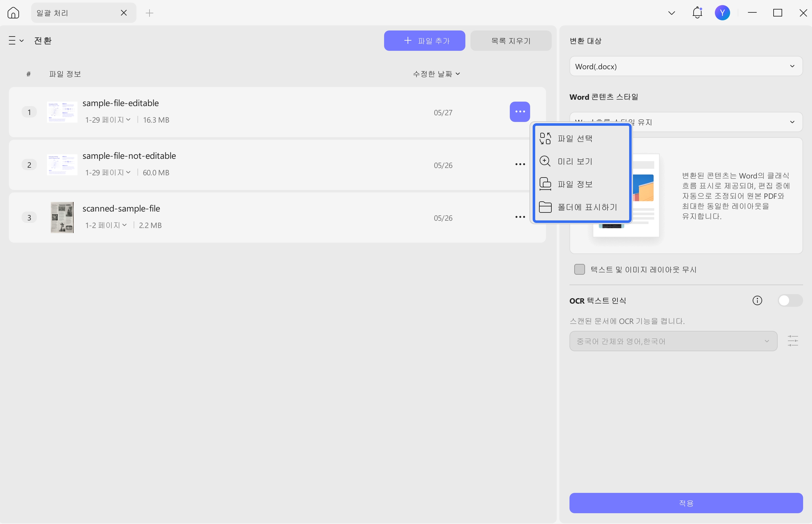The width and height of the screenshot is (812, 524).
Task: Click sample-file-not-editable thumbnail
Action: tap(62, 165)
